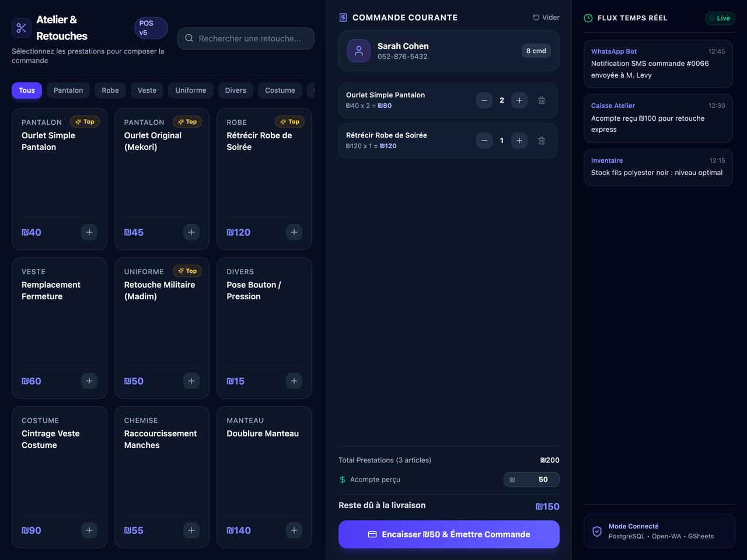Image resolution: width=747 pixels, height=560 pixels.
Task: Add Raccourcissement Manches to the order
Action: click(x=191, y=530)
